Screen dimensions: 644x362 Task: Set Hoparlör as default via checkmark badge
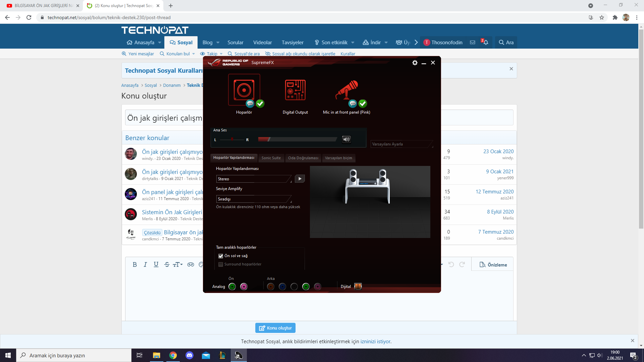click(x=260, y=104)
